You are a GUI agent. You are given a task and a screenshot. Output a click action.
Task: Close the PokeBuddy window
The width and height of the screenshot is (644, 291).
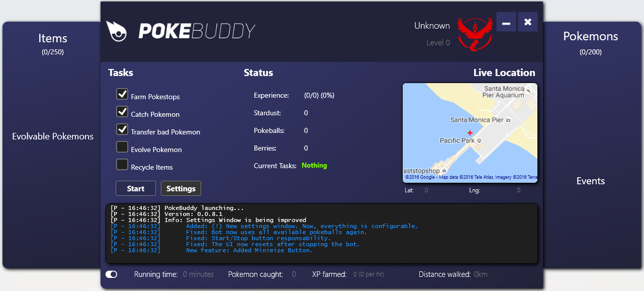528,22
